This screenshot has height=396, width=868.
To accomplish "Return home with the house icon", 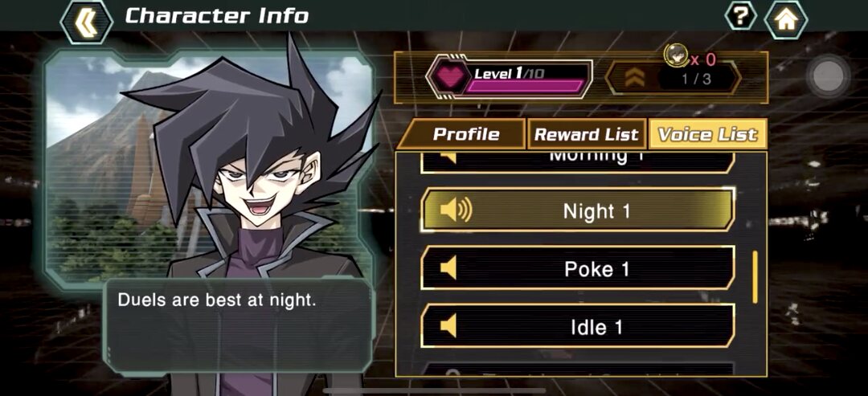I will pyautogui.click(x=785, y=20).
